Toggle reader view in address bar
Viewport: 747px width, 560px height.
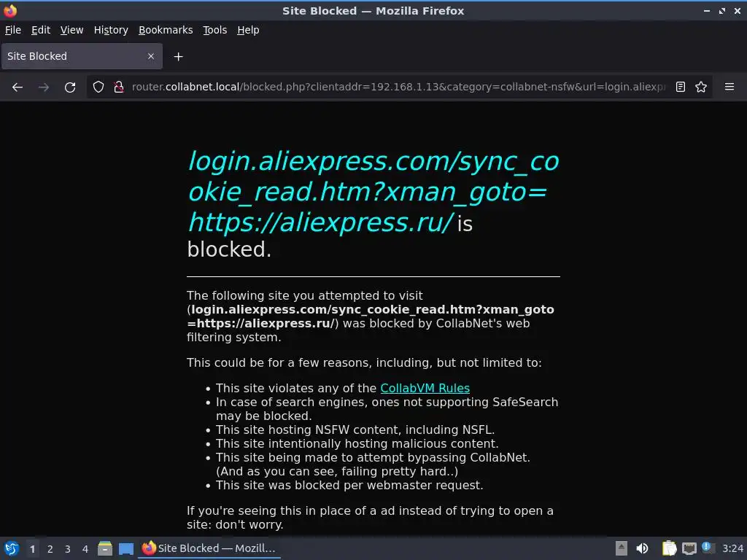click(x=681, y=87)
